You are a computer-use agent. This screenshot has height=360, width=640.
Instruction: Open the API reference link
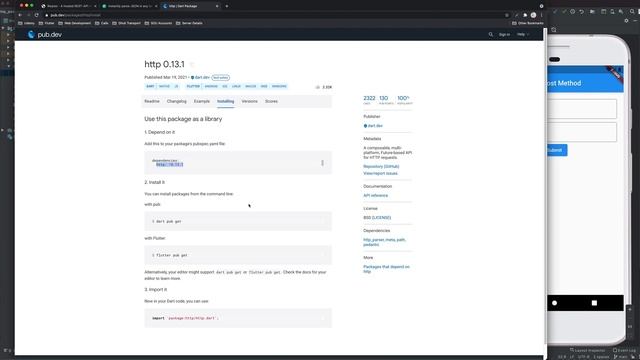(376, 196)
